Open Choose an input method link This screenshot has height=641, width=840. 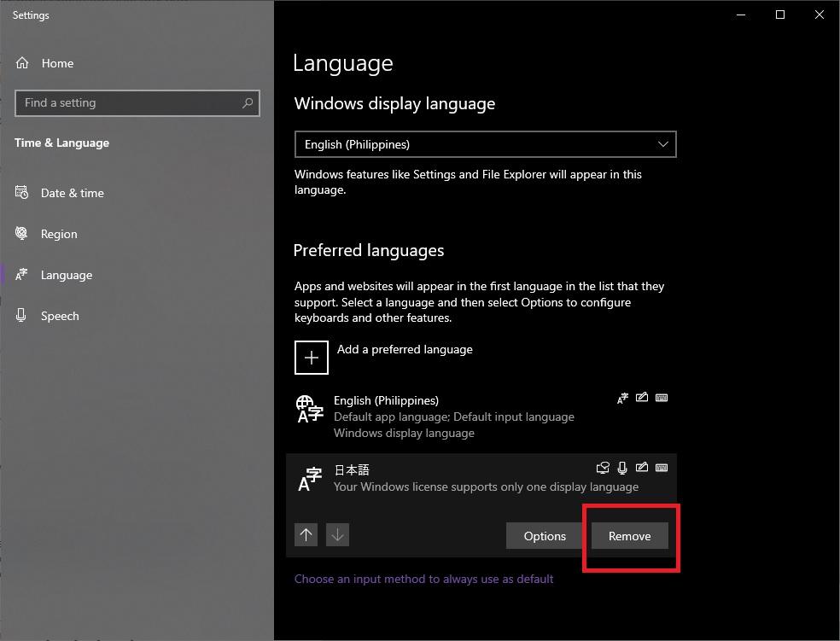[x=423, y=579]
